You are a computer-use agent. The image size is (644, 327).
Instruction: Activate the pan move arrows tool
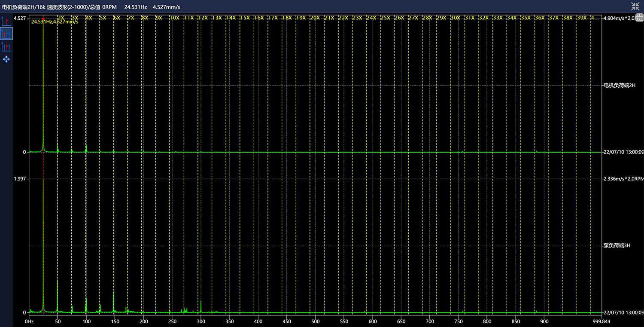point(6,59)
